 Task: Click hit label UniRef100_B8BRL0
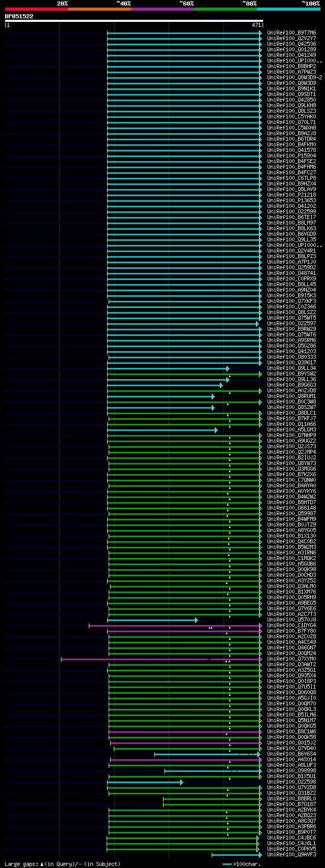[x=291, y=798]
